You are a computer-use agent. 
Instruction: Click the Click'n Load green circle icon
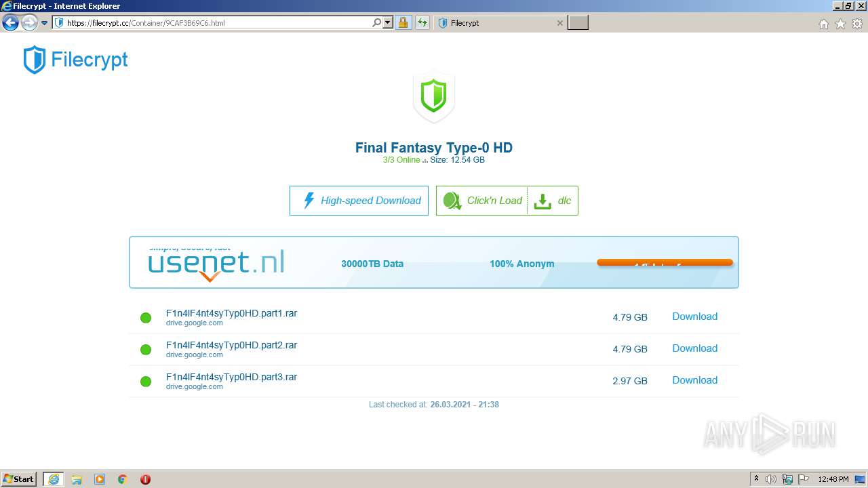452,201
